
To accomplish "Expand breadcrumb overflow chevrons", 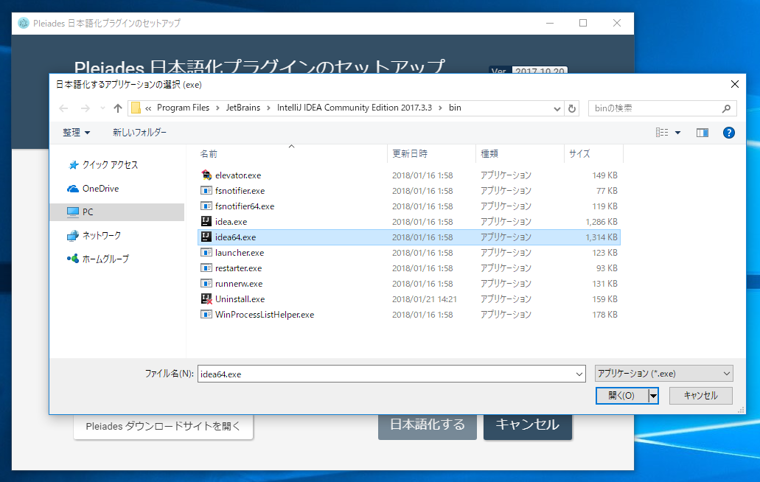I will pos(148,108).
